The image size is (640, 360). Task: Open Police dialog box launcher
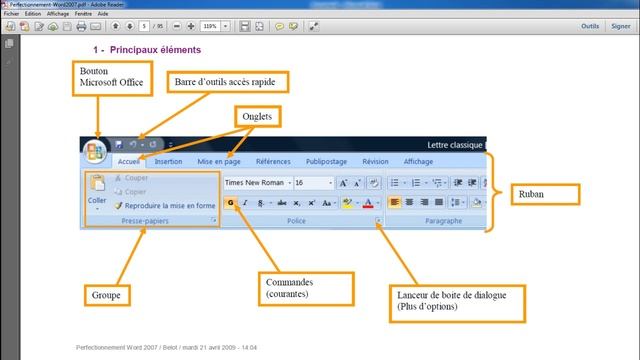(379, 221)
